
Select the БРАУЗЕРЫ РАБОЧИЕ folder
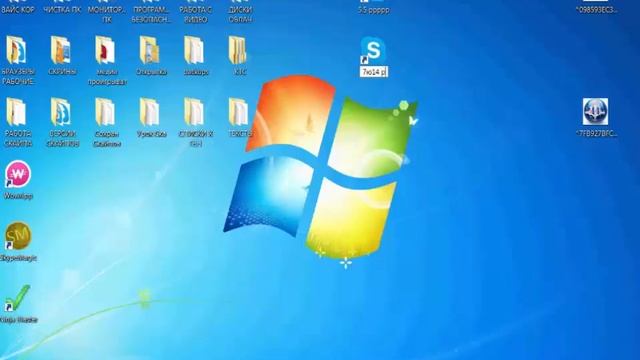(17, 51)
